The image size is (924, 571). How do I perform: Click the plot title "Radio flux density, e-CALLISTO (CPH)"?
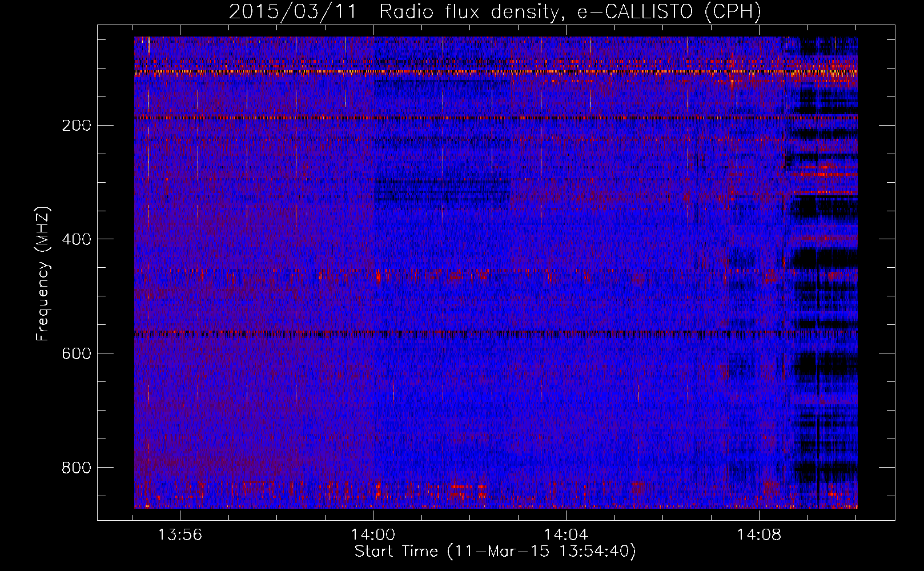570,11
